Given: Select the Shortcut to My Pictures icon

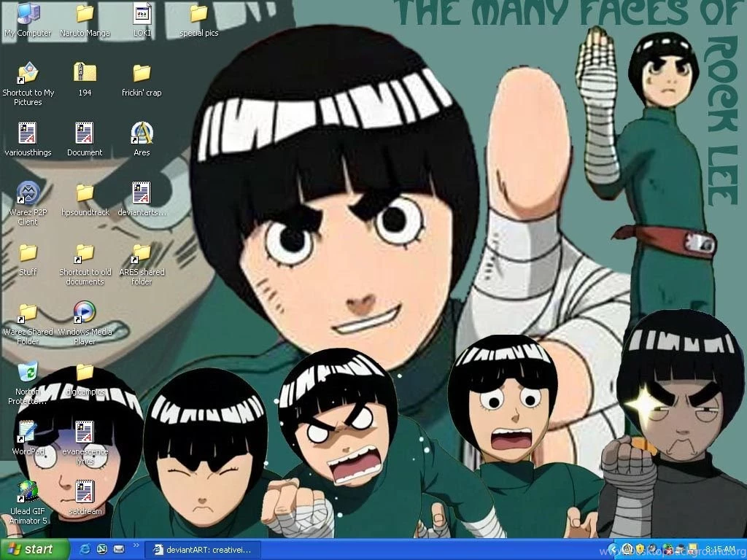Looking at the screenshot, I should [28, 84].
